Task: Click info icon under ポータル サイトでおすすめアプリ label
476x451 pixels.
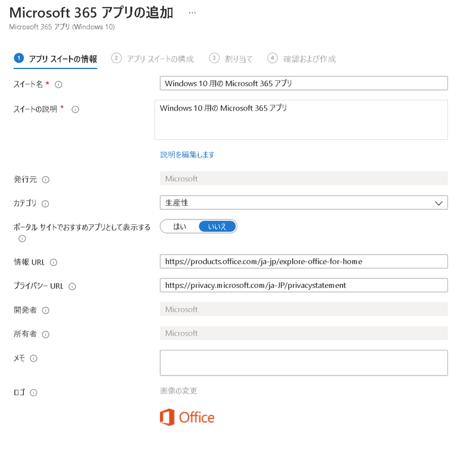Action: click(x=22, y=239)
